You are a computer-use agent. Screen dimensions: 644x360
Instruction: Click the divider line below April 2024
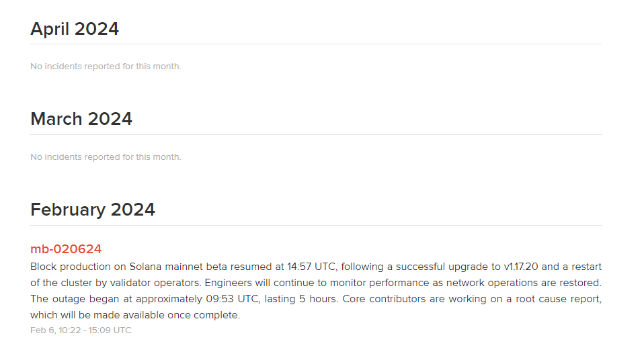(316, 44)
